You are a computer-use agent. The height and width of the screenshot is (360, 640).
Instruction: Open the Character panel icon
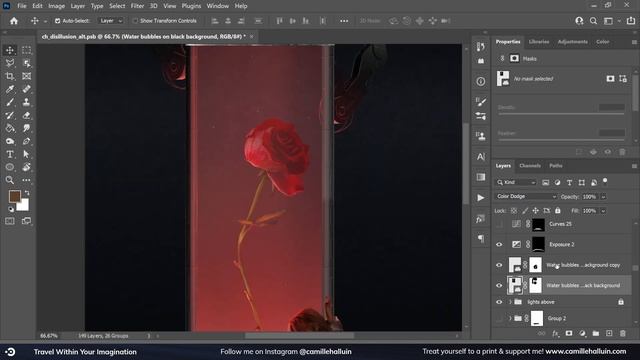pyautogui.click(x=481, y=157)
